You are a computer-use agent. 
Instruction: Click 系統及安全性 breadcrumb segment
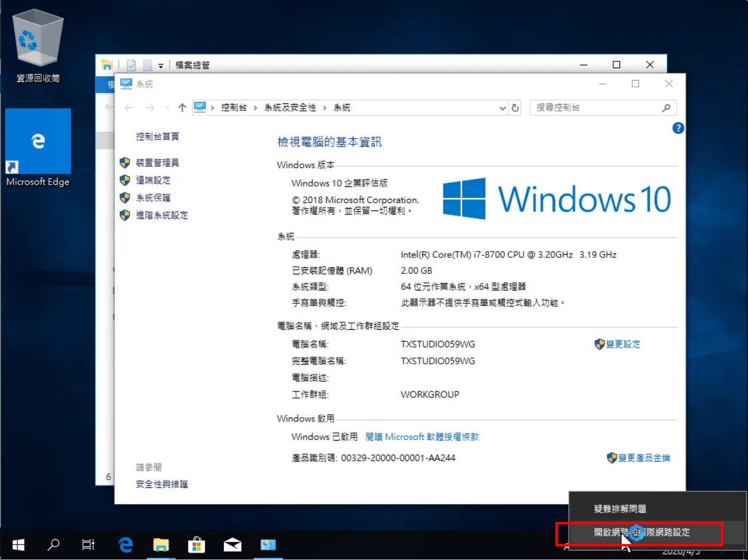pyautogui.click(x=290, y=108)
